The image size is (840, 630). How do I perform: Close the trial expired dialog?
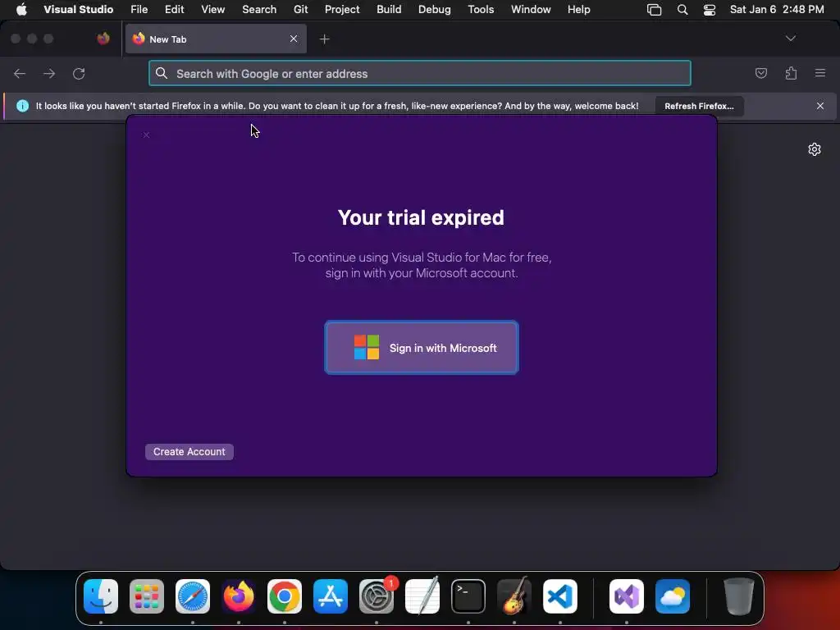point(146,135)
